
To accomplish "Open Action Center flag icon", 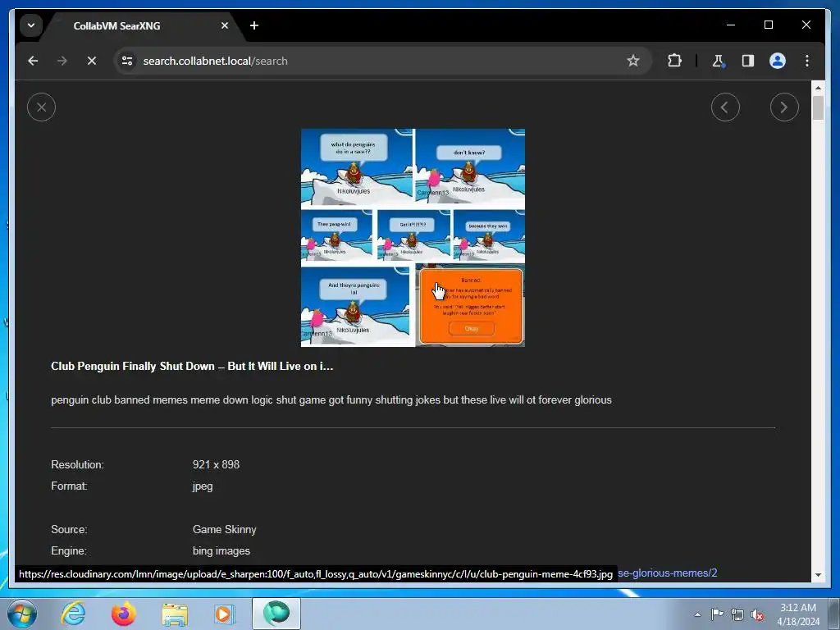I will [x=717, y=614].
